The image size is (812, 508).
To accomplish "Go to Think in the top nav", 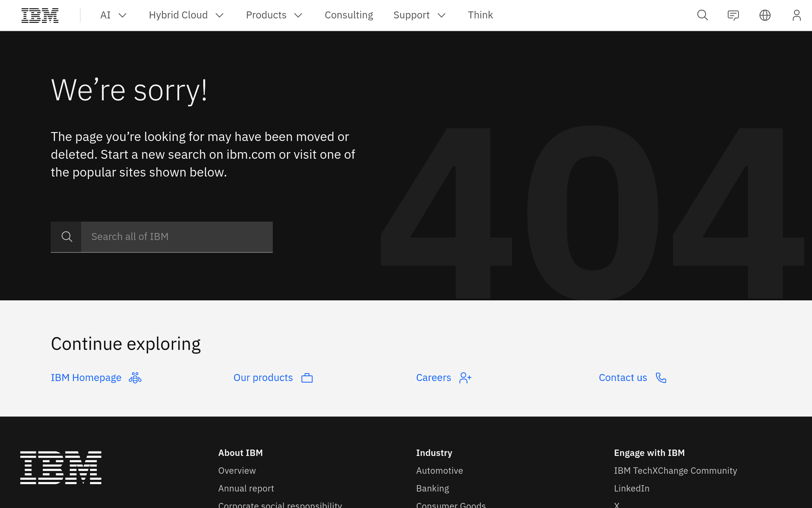I will click(x=480, y=15).
